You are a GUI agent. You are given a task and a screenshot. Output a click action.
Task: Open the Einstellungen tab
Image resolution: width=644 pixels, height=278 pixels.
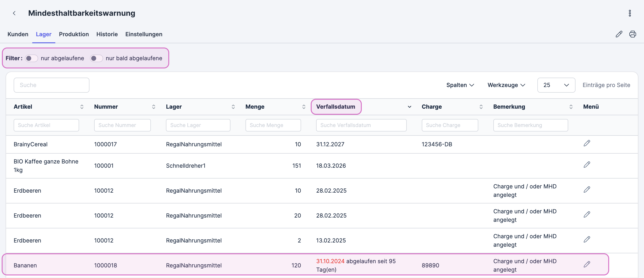point(144,34)
